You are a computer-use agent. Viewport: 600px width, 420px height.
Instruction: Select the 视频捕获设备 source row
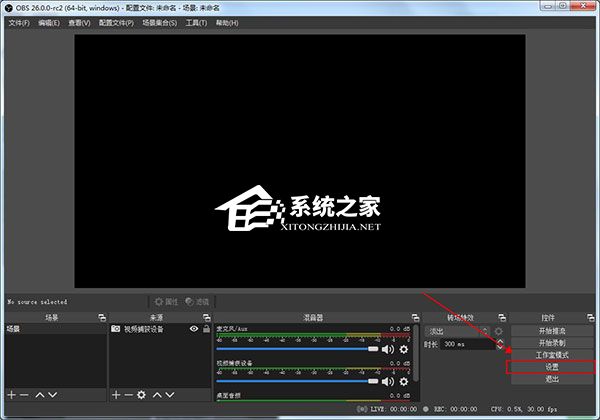coord(160,329)
